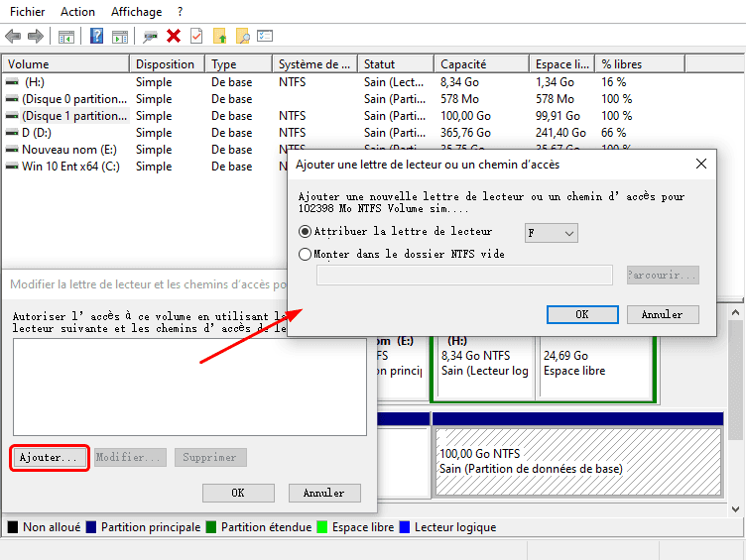Open the drive letter F dropdown
The image size is (746, 560).
click(552, 233)
